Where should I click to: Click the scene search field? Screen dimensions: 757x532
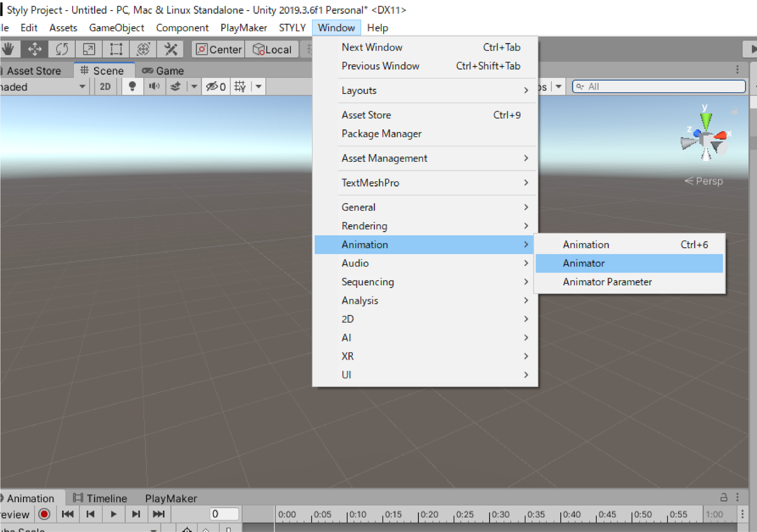[659, 87]
